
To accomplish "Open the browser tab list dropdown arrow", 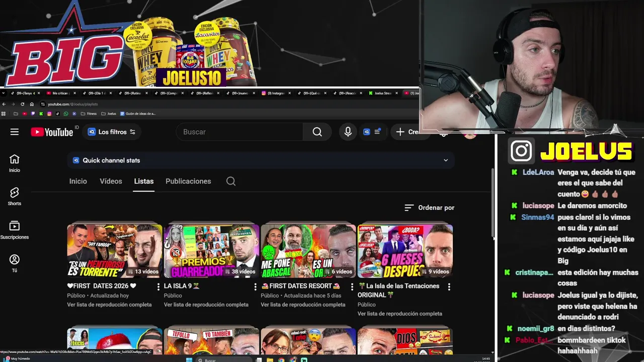I will tap(4, 93).
